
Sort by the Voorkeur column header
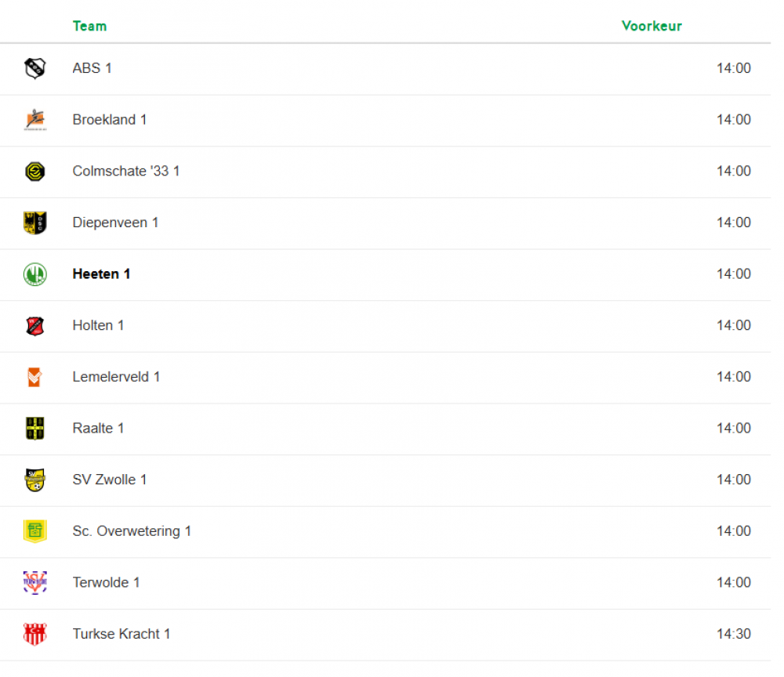tap(652, 26)
